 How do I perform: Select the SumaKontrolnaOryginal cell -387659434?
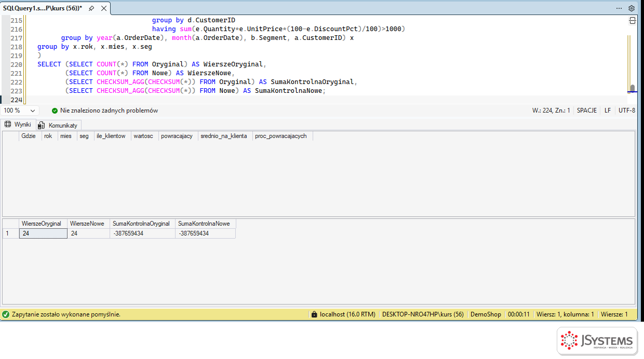click(143, 233)
